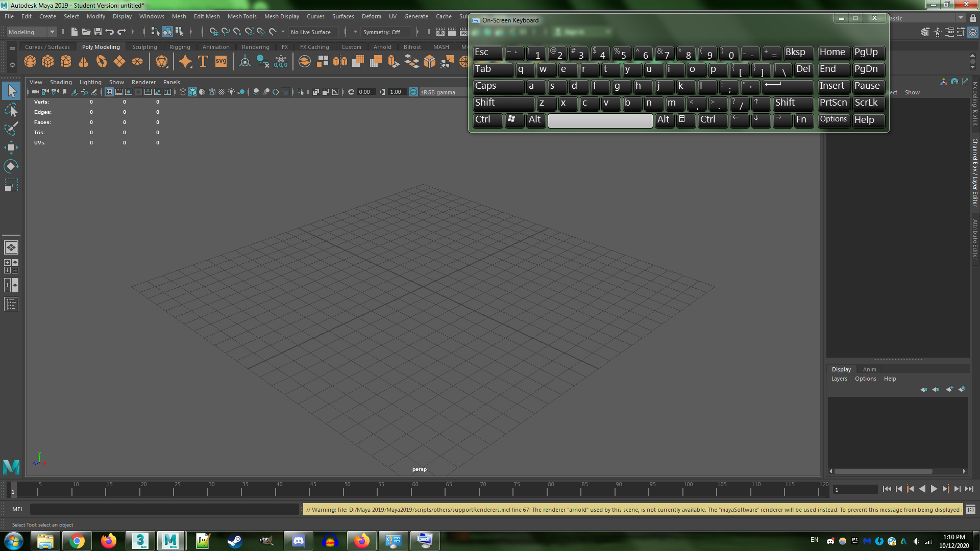
Task: Save the scene using the floppy icon
Action: pyautogui.click(x=98, y=32)
